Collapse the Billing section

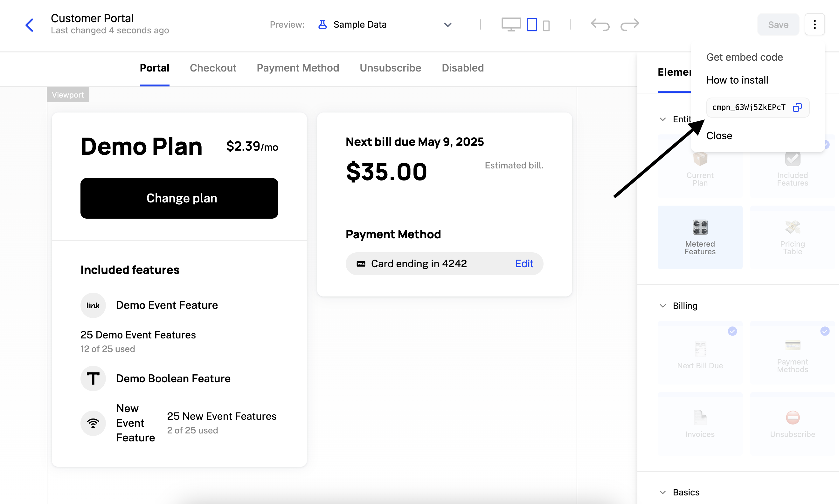point(662,306)
